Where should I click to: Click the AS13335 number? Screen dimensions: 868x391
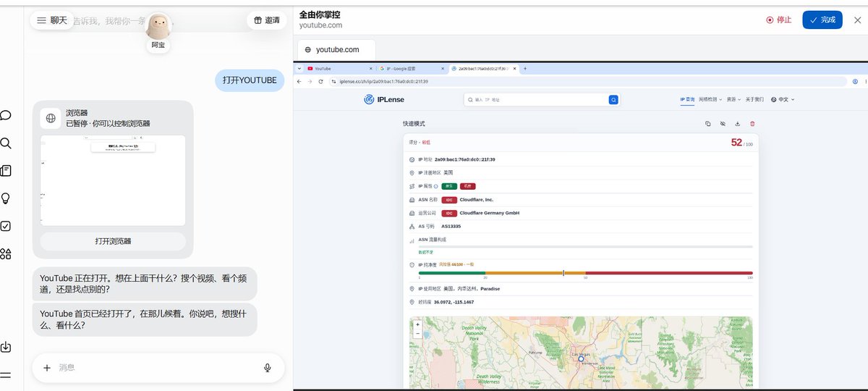[x=451, y=226]
